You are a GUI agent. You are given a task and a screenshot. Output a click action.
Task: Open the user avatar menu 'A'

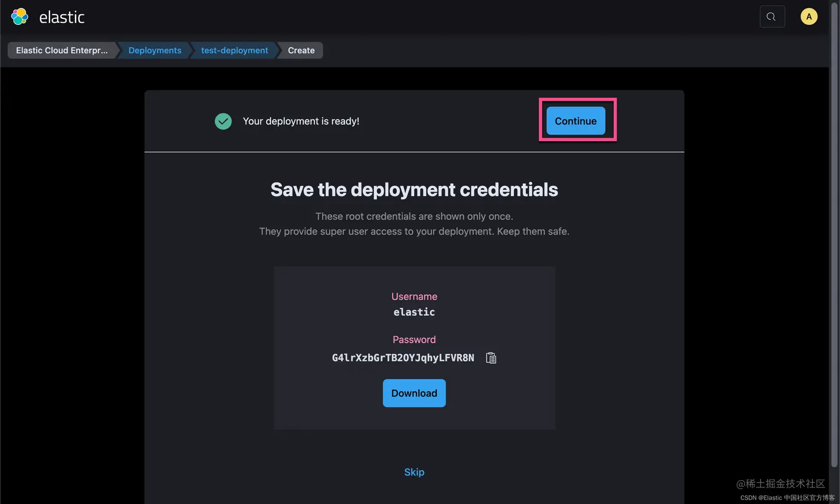click(x=809, y=17)
